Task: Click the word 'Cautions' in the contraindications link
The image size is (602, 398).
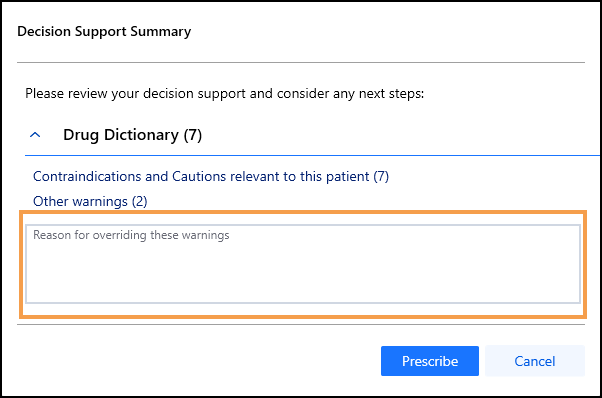Action: click(x=199, y=177)
